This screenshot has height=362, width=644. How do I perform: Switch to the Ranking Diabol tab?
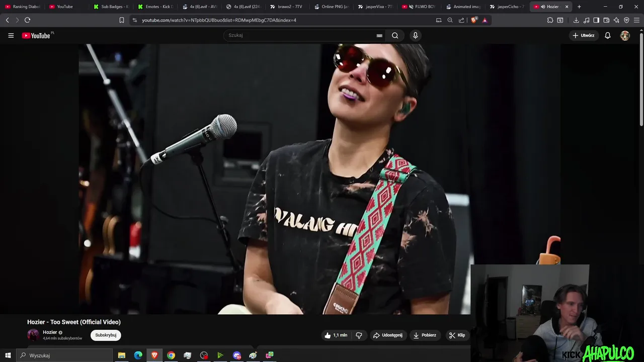tap(22, 7)
